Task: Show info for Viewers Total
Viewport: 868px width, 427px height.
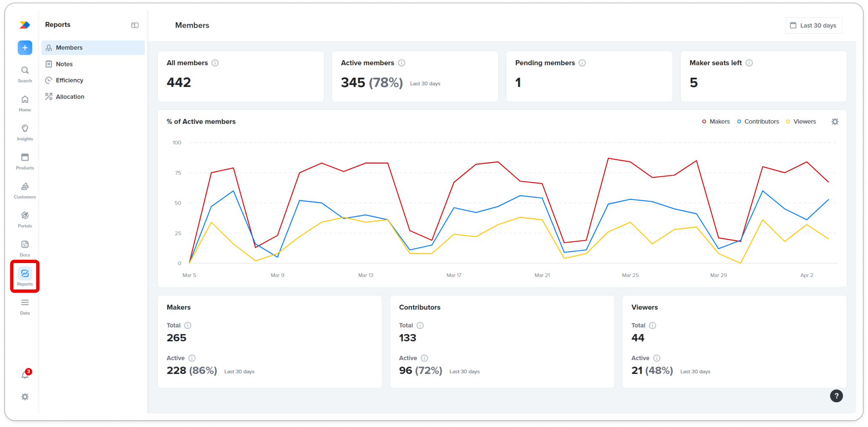Action: (x=652, y=325)
